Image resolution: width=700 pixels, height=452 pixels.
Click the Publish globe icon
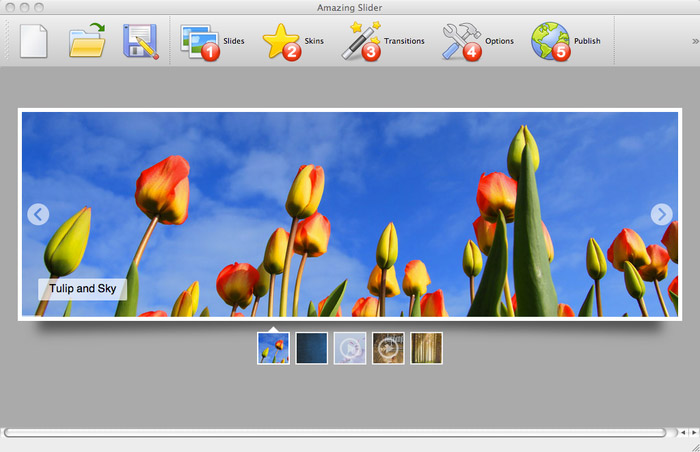[551, 41]
